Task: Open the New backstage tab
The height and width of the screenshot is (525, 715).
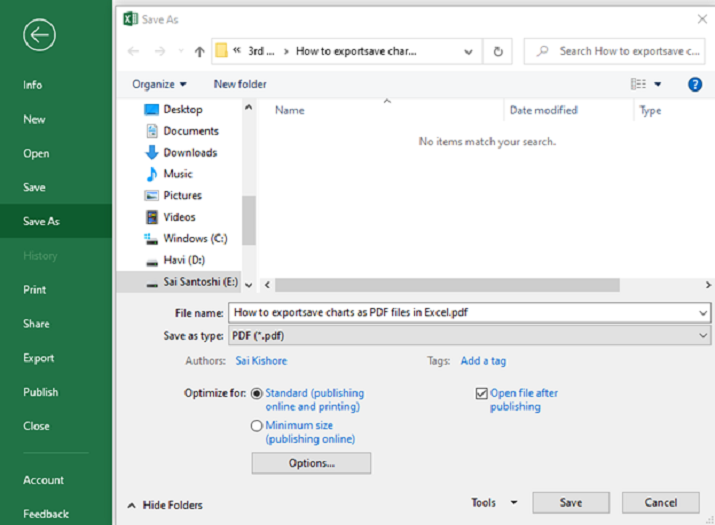Action: [34, 120]
